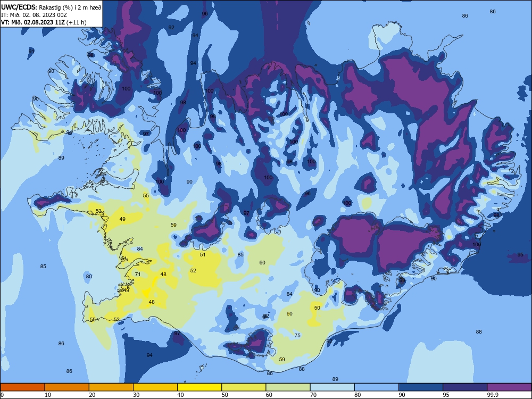Click the orange 10–20 legend swatch
This screenshot has height=399, width=532.
coord(67,387)
